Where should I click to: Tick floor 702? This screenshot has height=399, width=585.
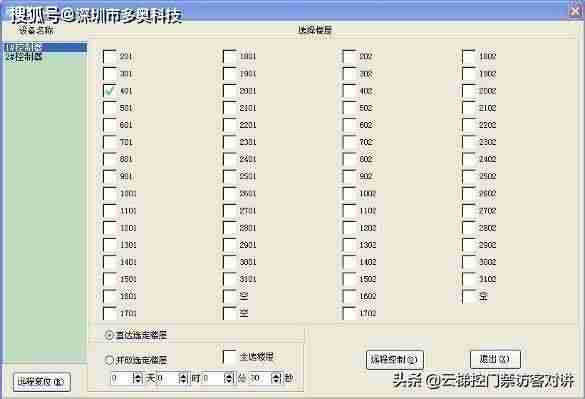(349, 142)
